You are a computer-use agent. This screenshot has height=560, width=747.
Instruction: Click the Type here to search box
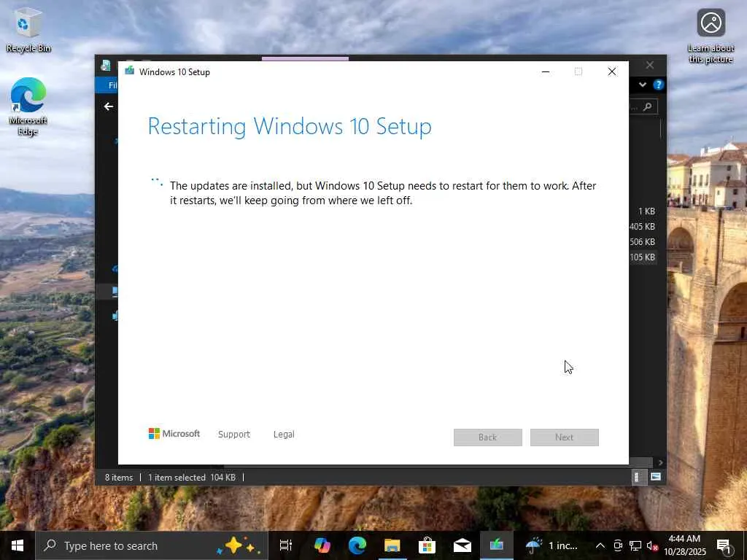coord(152,545)
